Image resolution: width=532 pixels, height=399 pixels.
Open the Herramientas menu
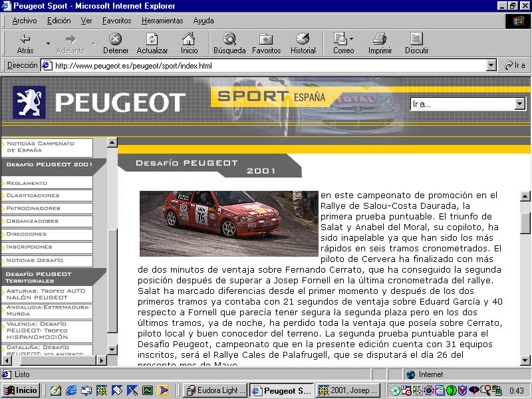(162, 21)
